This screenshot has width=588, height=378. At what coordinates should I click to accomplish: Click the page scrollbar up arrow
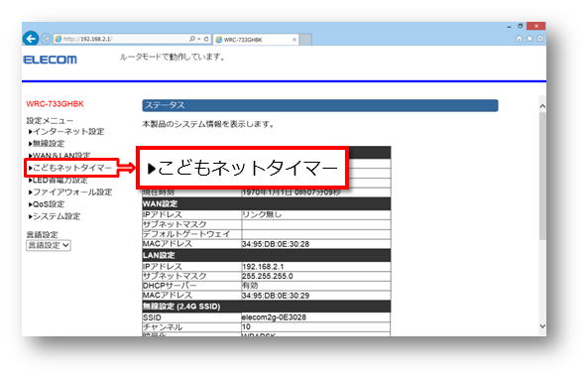pos(542,106)
